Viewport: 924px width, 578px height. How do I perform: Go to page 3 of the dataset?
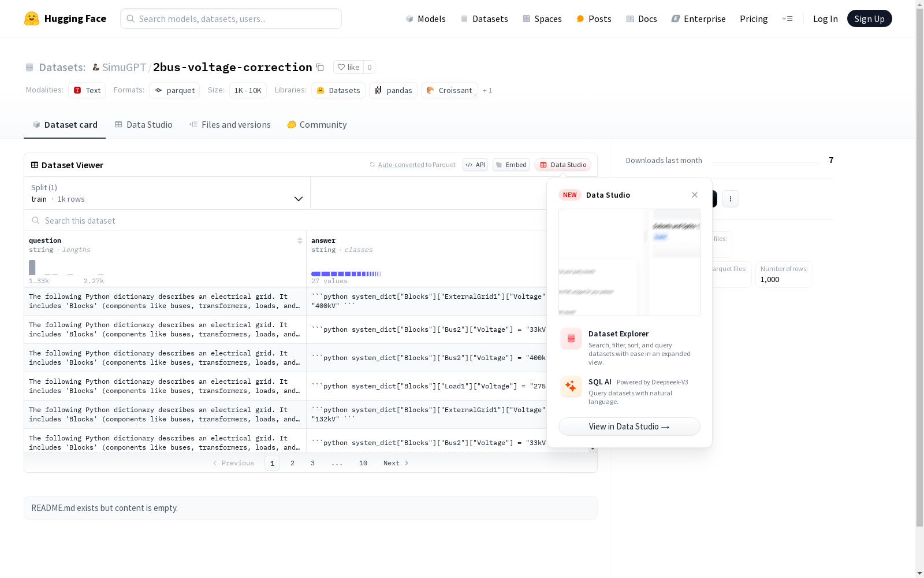click(313, 463)
